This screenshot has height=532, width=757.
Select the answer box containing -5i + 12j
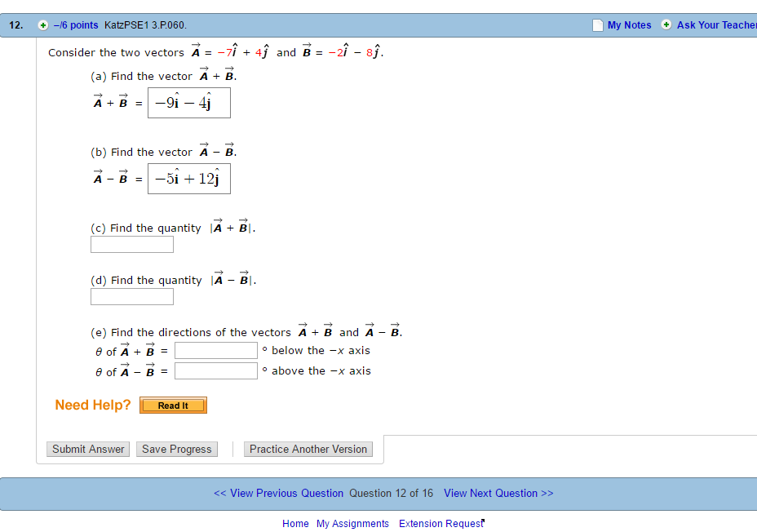[188, 178]
